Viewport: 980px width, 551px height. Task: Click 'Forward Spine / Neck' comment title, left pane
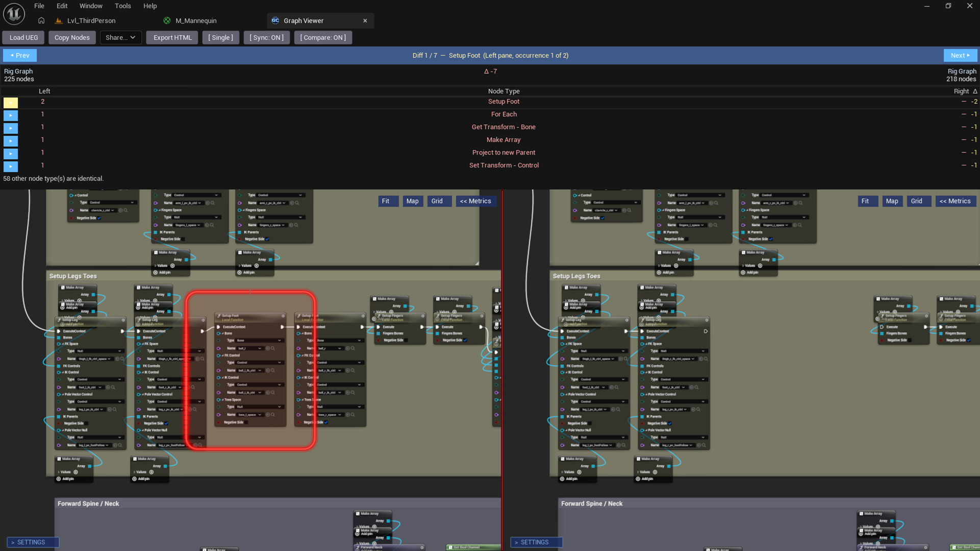coord(88,504)
